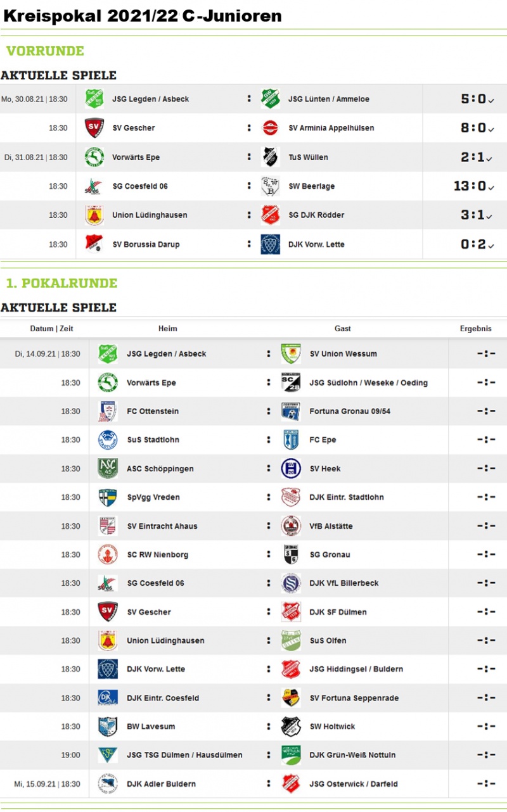Screen dimensions: 507x812
Task: Click the SV Heek club crest
Action: (x=291, y=469)
